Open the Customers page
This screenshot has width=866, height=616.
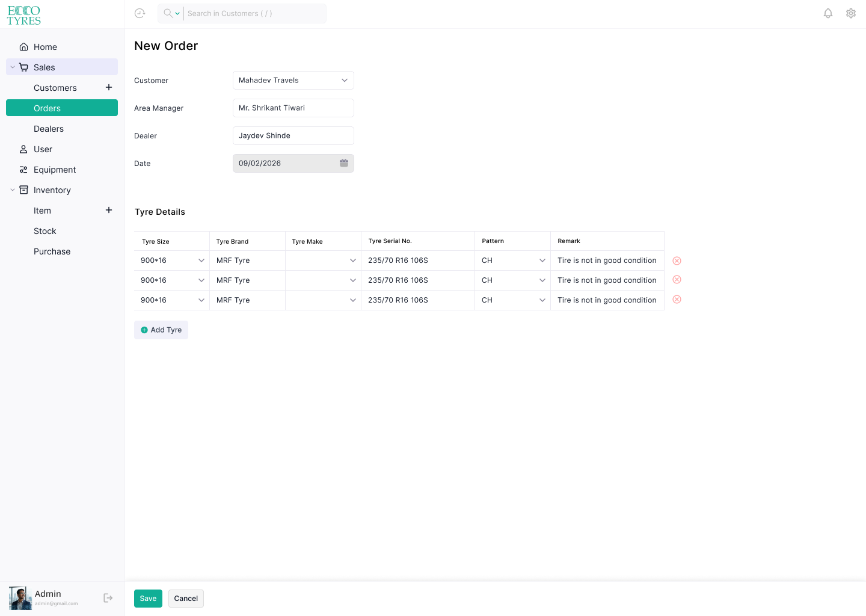click(x=55, y=88)
